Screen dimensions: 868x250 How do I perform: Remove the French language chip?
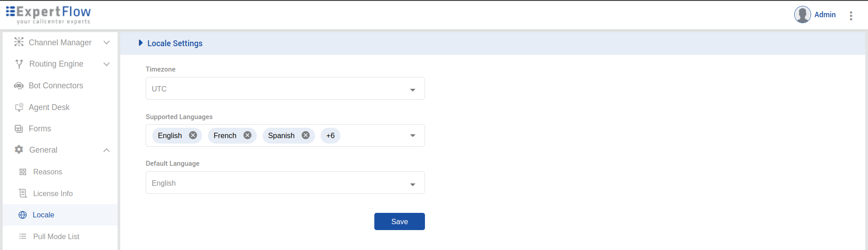247,135
